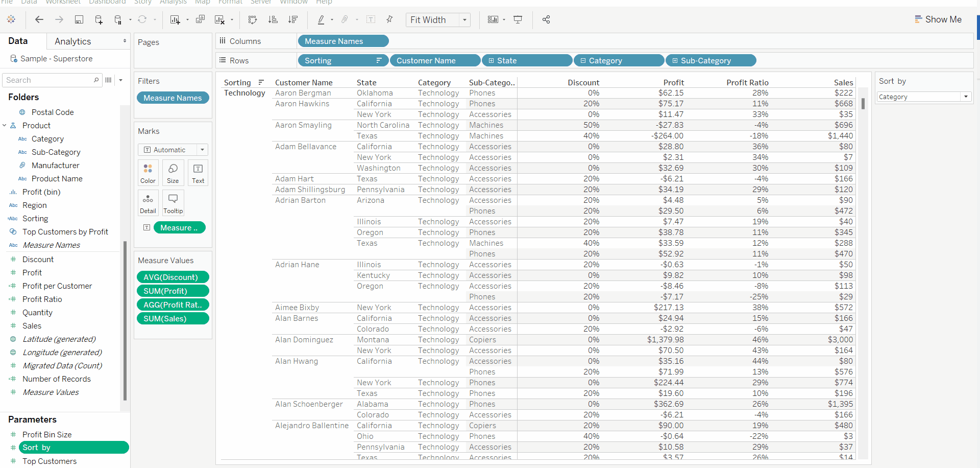Click the SUM(Sales) measure value pill
The image size is (980, 468).
click(x=173, y=319)
